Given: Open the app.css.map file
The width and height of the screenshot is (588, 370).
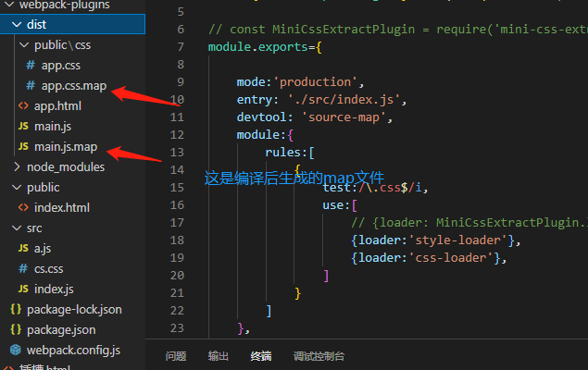Looking at the screenshot, I should 74,86.
